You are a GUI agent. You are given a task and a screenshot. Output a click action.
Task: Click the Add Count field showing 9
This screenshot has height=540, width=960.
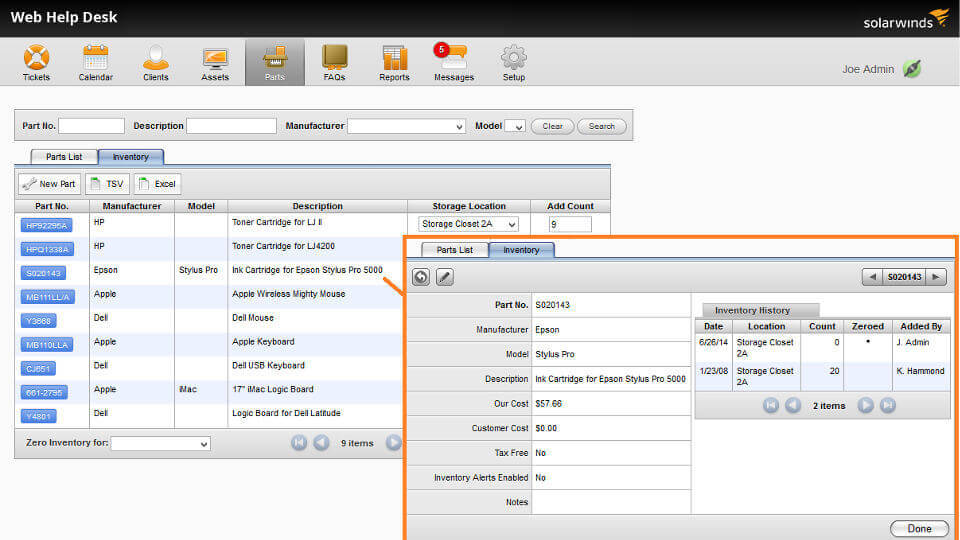[570, 224]
